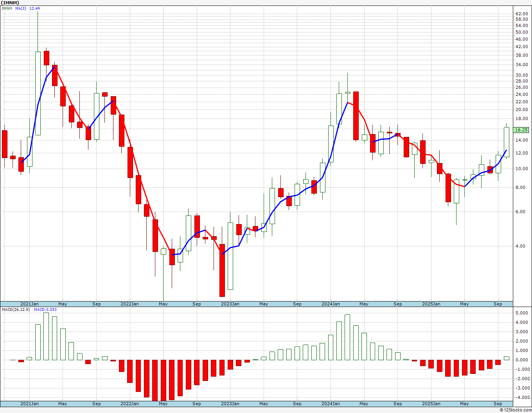
Task: Click the 12.49 moving average value
Action: (34, 8)
